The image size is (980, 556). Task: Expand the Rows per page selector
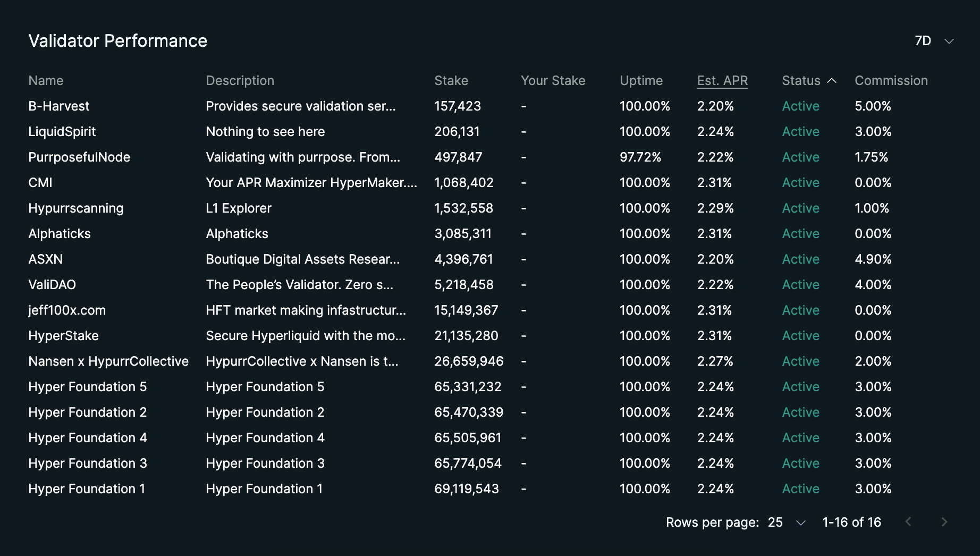787,523
